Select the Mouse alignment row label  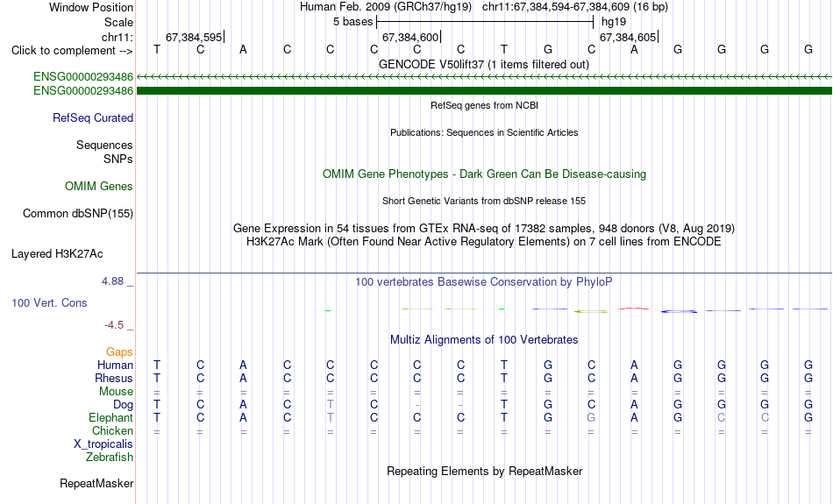pos(116,392)
